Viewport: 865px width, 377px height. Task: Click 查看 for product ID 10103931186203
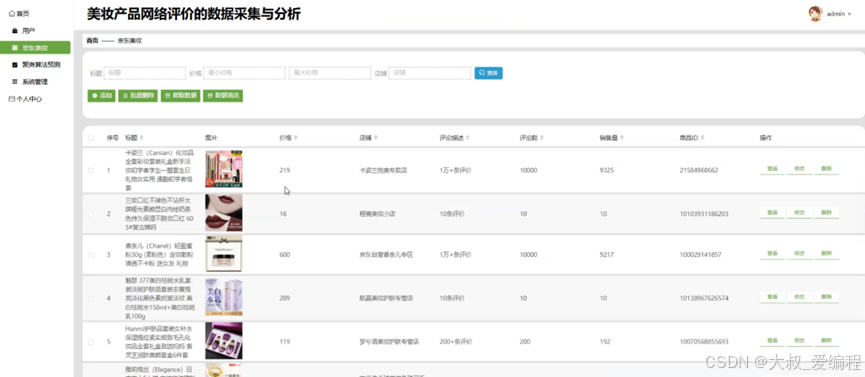coord(772,213)
